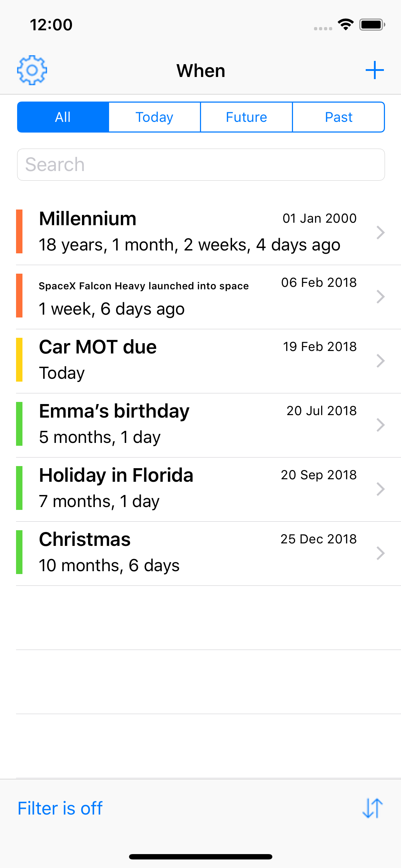This screenshot has height=868, width=401.
Task: Tap the orange color bar beside Millennium
Action: [19, 232]
